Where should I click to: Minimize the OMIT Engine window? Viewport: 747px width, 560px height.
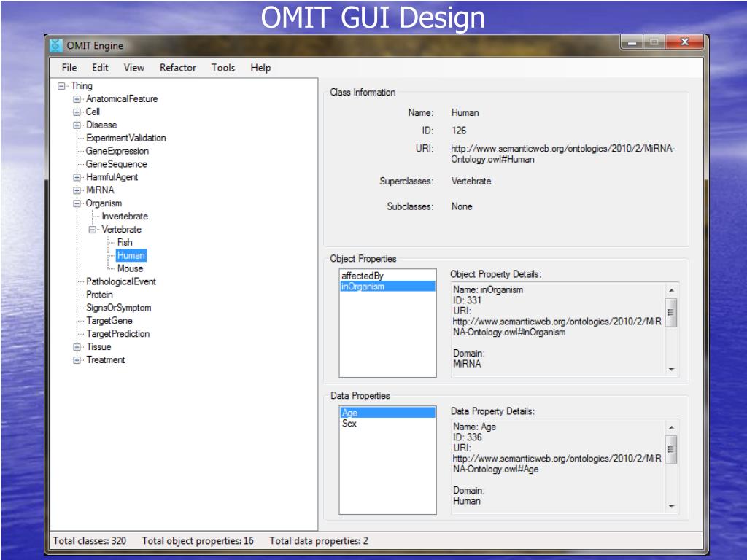point(632,42)
